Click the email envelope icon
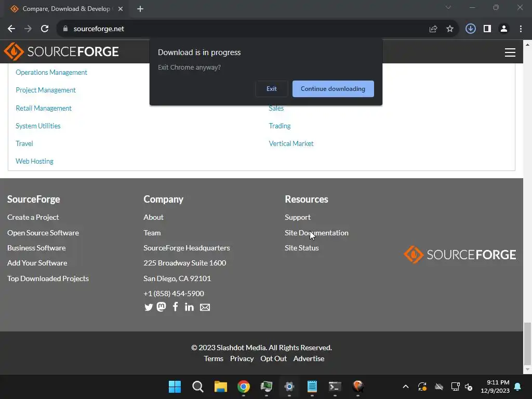 pyautogui.click(x=205, y=308)
